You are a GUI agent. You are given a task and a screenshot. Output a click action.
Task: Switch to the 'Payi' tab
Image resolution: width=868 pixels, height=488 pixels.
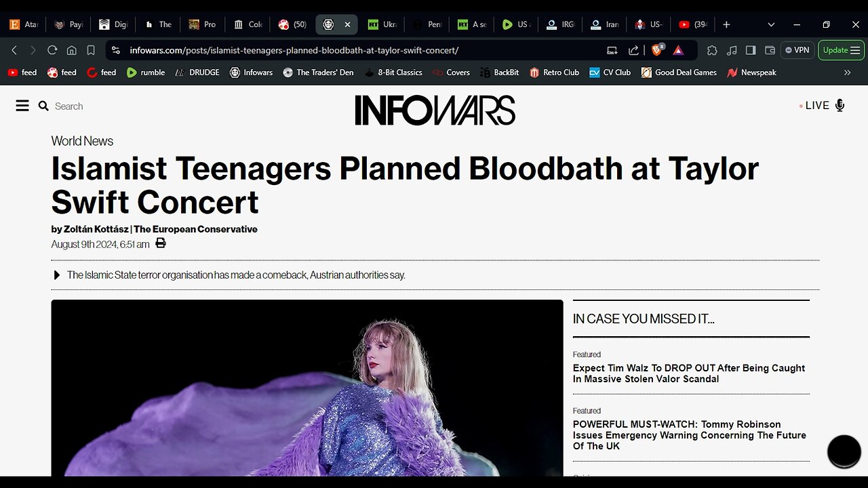(68, 24)
